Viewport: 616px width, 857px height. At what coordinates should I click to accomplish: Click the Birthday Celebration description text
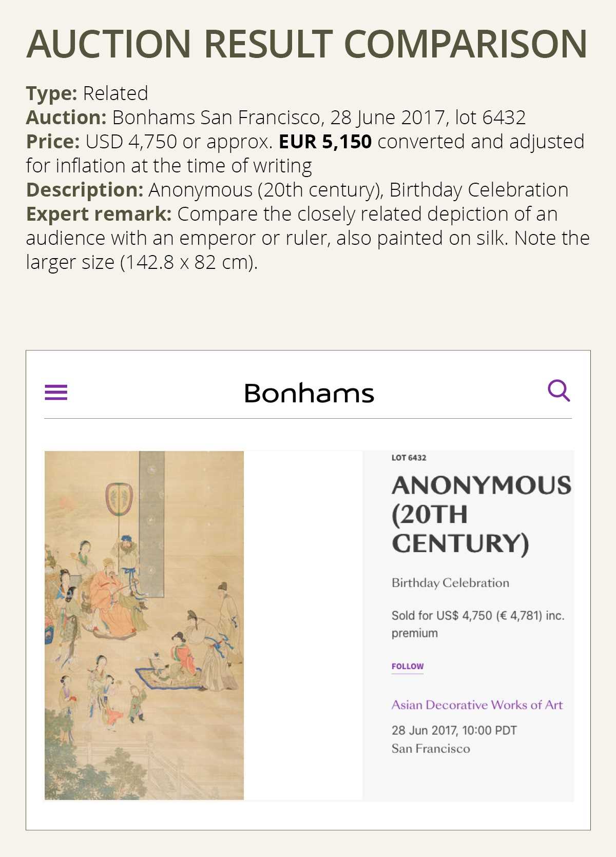[450, 582]
